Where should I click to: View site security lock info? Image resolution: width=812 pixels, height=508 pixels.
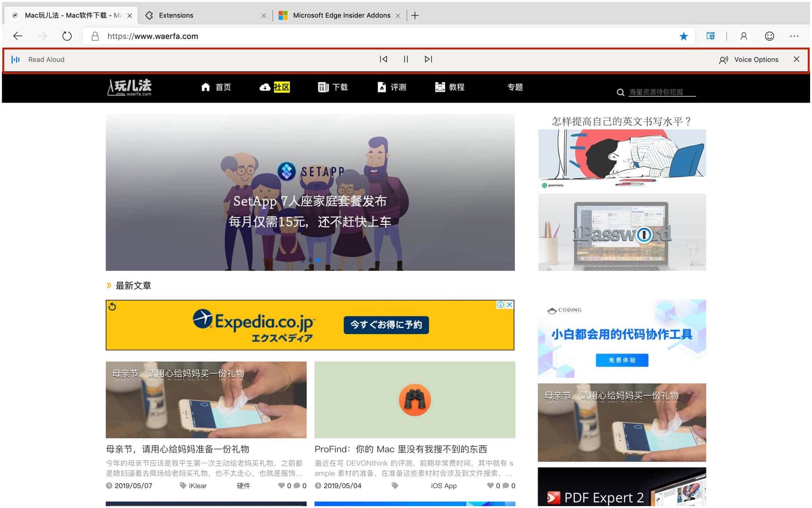pos(95,36)
